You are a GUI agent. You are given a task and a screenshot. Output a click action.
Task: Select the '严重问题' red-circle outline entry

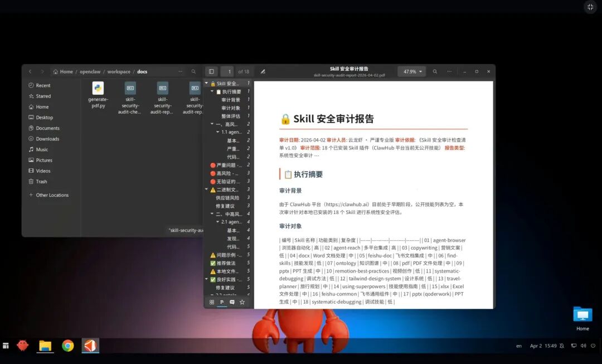pos(226,165)
